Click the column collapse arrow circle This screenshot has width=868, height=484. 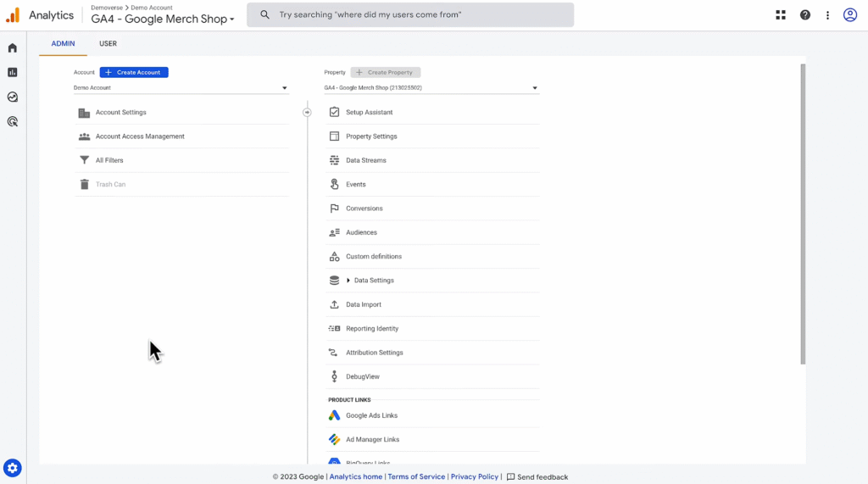307,113
